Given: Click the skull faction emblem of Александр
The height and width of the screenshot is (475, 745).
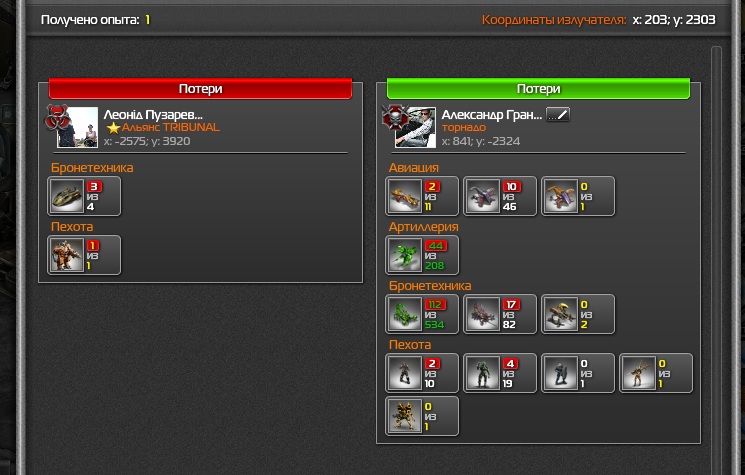Looking at the screenshot, I should coord(394,117).
